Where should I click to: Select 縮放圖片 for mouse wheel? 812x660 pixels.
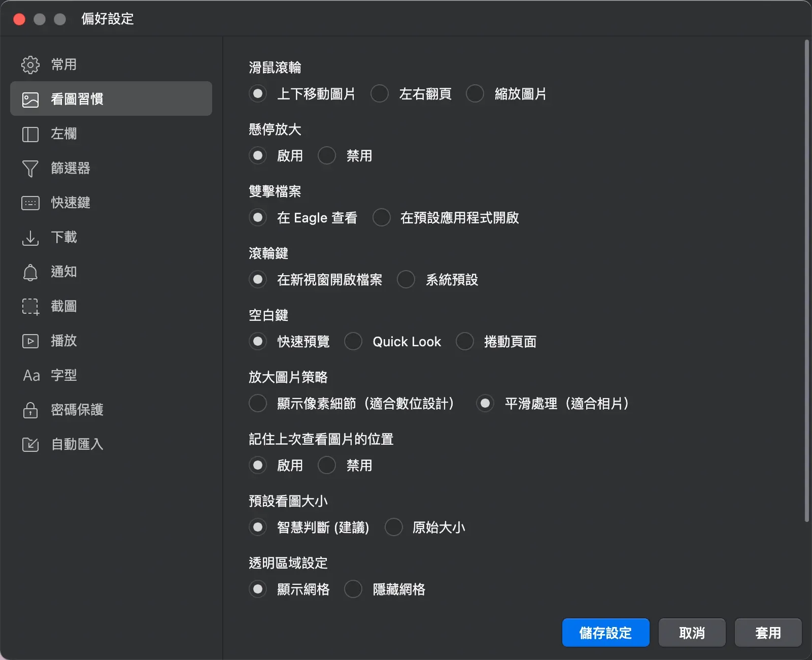point(475,94)
